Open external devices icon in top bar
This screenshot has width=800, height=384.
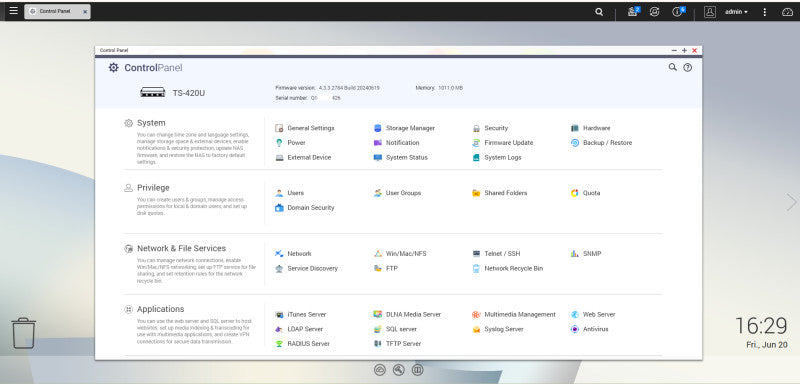pos(655,11)
